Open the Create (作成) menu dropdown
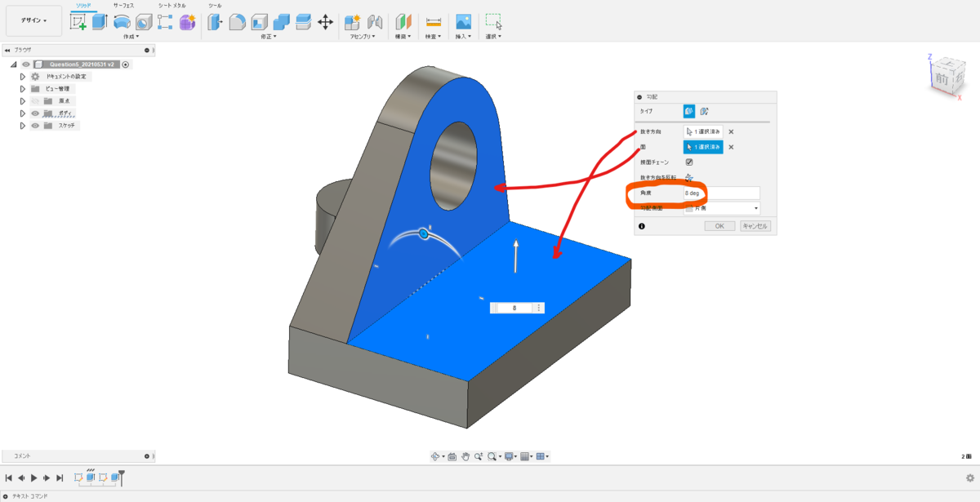Viewport: 980px width, 502px height. 131,37
